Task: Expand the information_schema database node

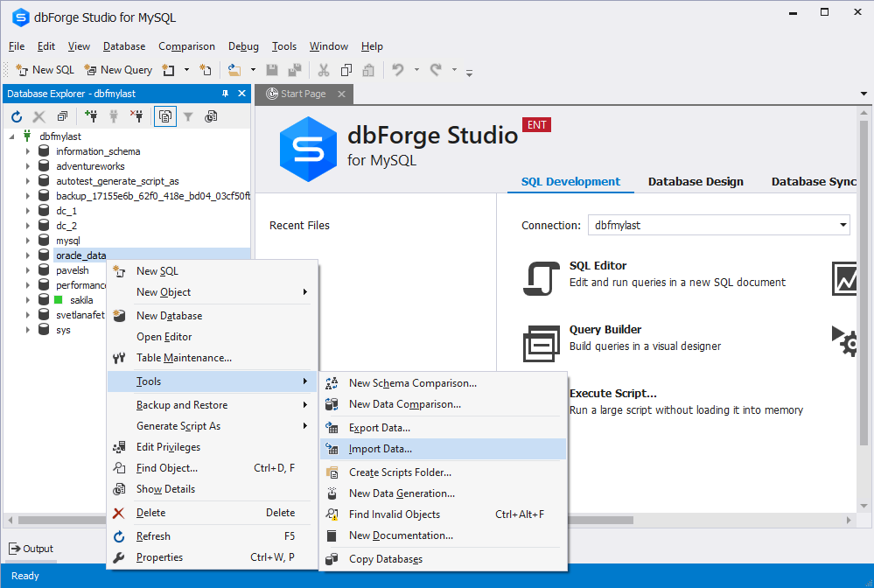Action: pos(28,151)
